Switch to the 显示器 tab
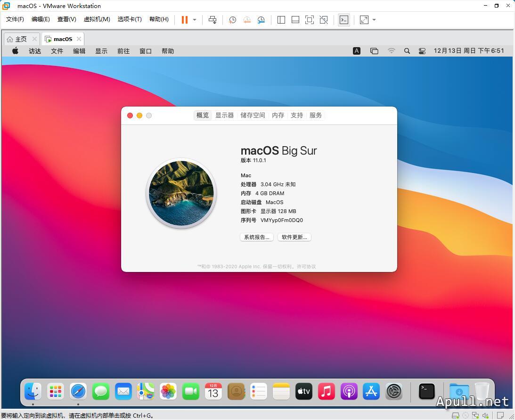Image resolution: width=515 pixels, height=420 pixels. tap(225, 115)
